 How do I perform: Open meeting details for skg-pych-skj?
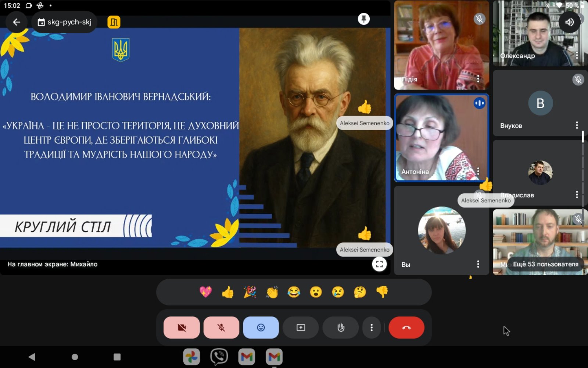click(65, 22)
